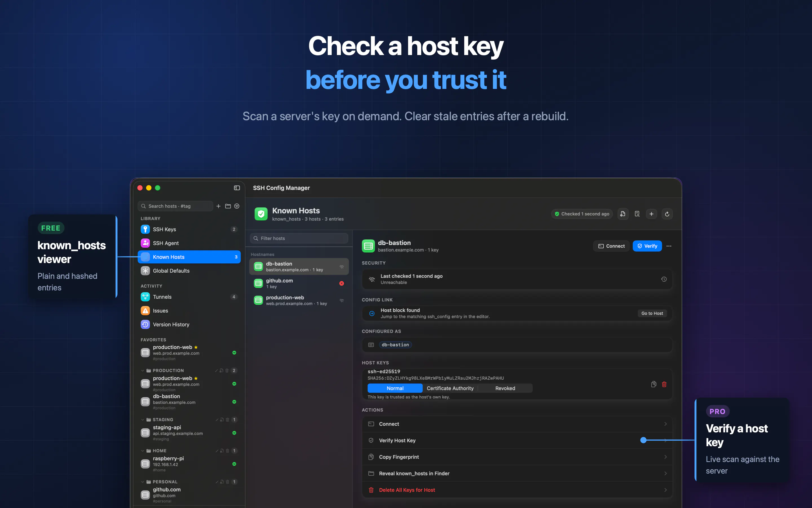The image size is (812, 508).
Task: Click the SHA256 fingerprint text
Action: click(436, 378)
